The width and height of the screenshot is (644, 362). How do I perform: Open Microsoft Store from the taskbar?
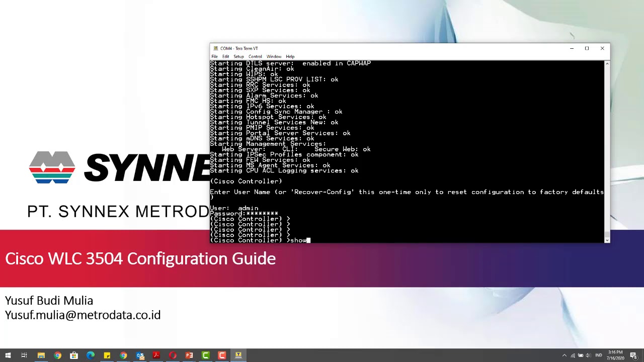point(74,355)
